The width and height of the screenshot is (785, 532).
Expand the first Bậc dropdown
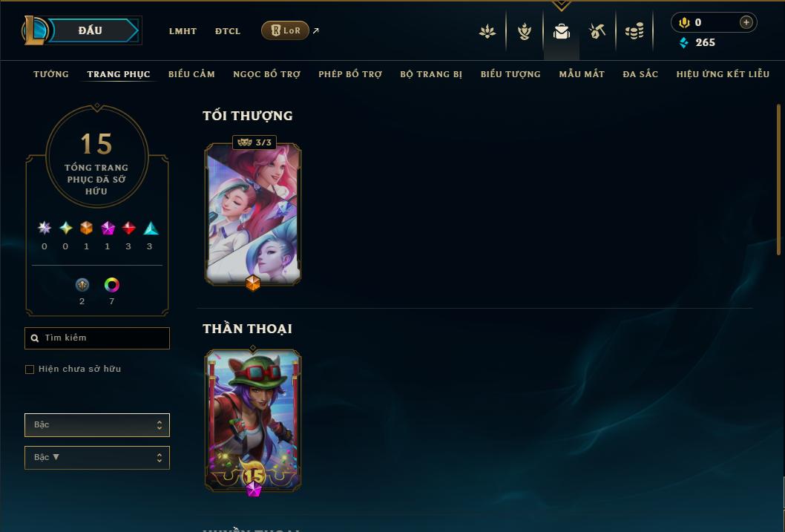tap(97, 425)
